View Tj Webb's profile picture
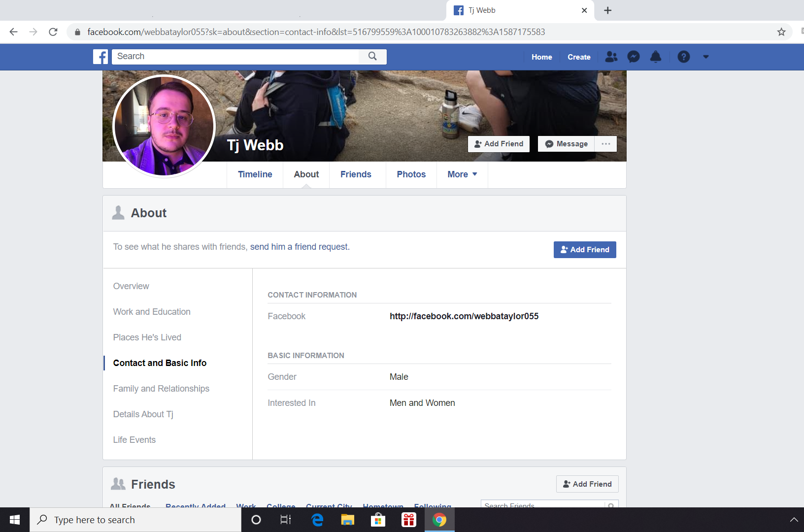 (x=164, y=126)
